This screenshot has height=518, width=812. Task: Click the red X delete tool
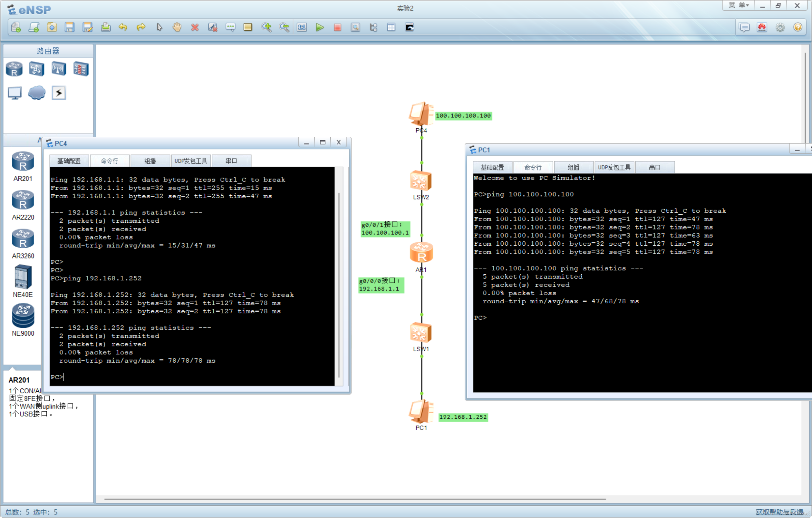(195, 27)
